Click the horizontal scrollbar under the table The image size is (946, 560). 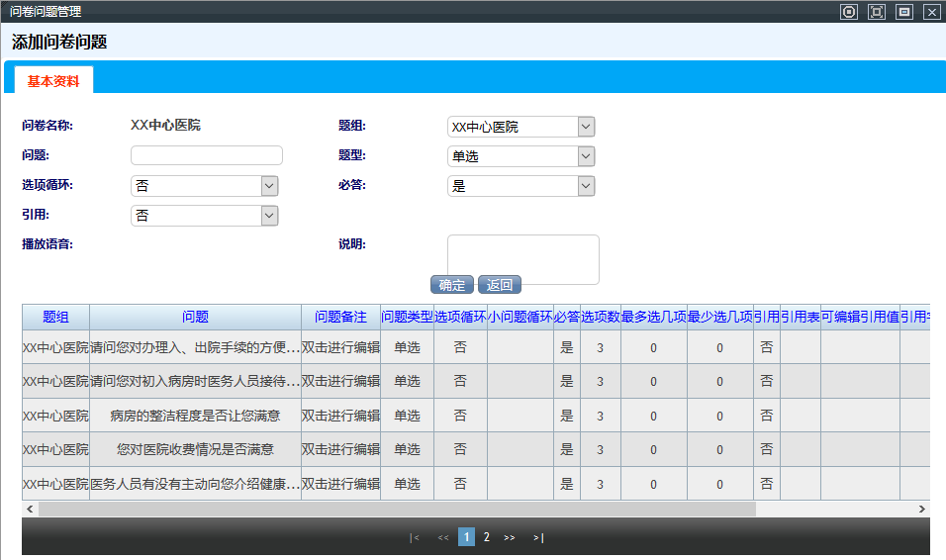396,509
